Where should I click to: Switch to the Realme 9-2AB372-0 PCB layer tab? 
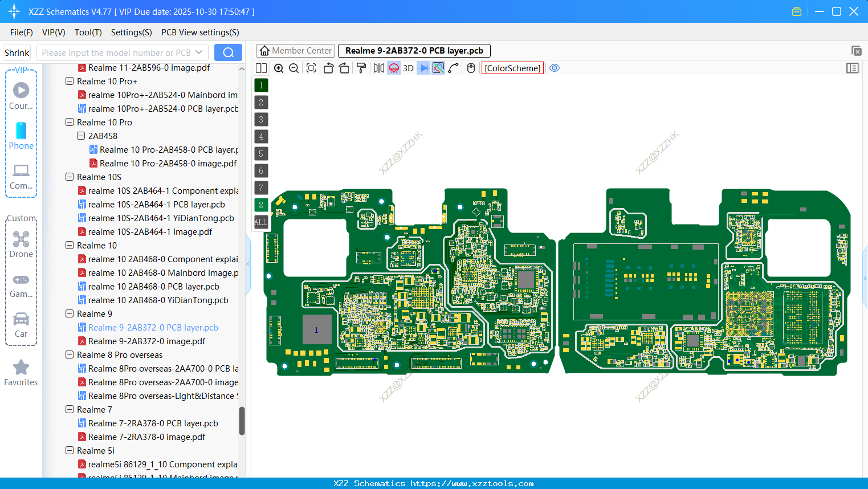(x=414, y=50)
